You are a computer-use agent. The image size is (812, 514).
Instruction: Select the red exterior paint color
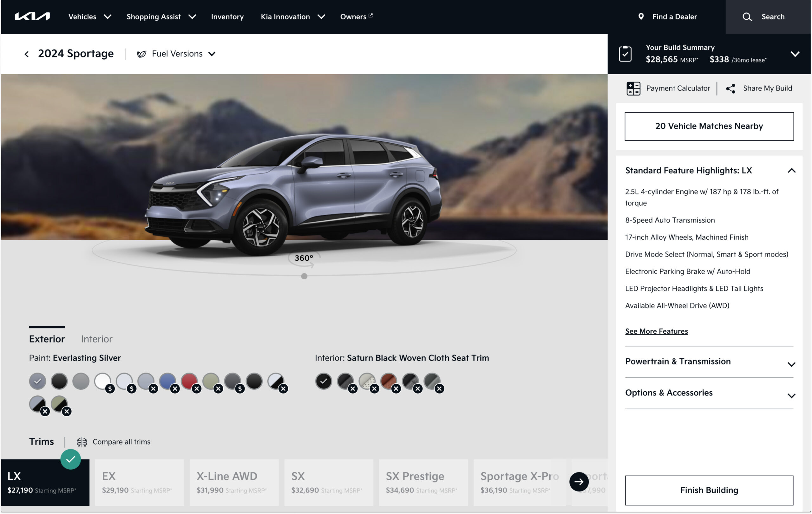tap(189, 381)
